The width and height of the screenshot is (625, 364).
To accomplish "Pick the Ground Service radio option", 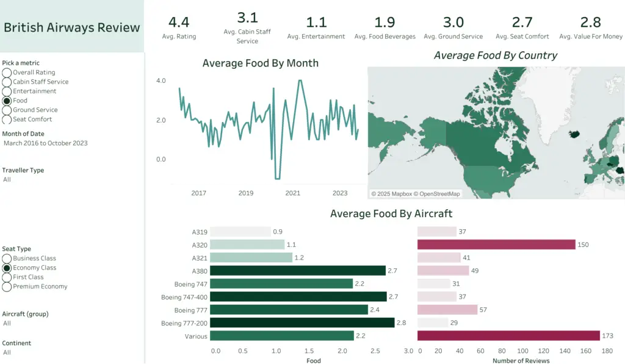I will (x=7, y=110).
